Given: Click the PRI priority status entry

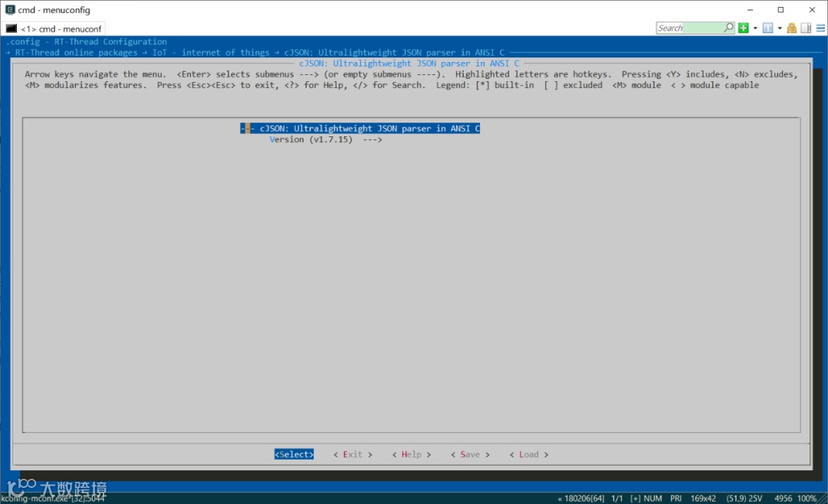Looking at the screenshot, I should click(675, 498).
